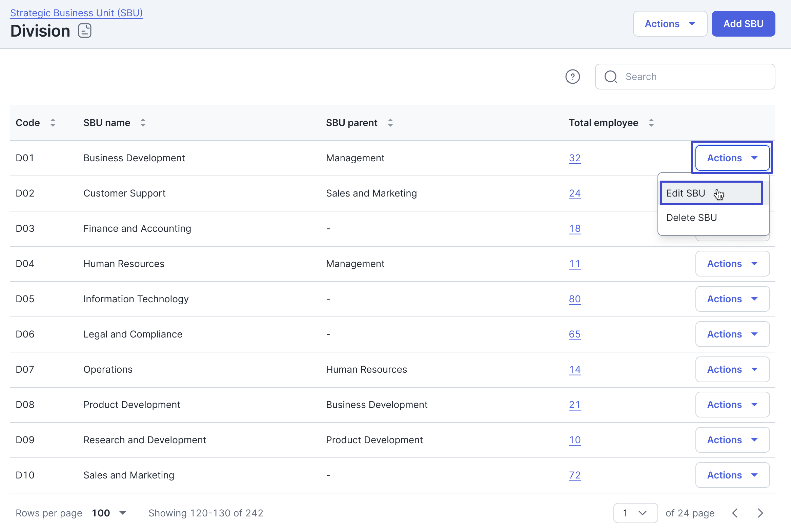Click Product Development parent cell in D09 row
This screenshot has height=532, width=791.
[374, 441]
